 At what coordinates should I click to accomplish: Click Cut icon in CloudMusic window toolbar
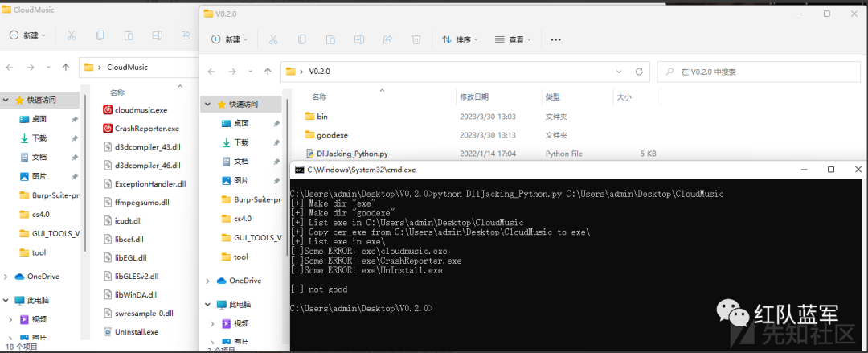(71, 35)
